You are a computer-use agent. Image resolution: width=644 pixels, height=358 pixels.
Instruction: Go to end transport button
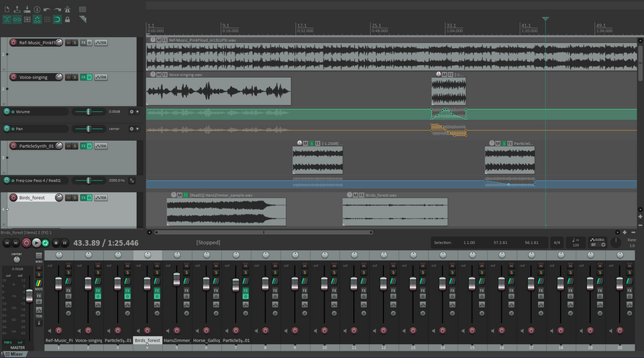click(15, 243)
